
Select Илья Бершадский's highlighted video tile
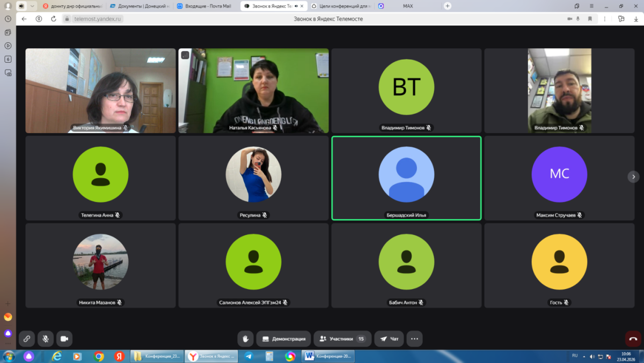406,178
